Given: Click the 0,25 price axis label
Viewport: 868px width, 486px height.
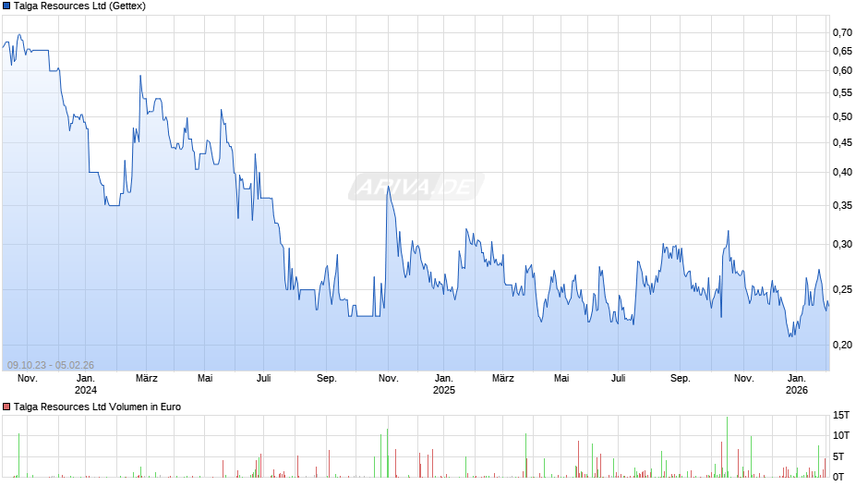Looking at the screenshot, I should (x=842, y=290).
